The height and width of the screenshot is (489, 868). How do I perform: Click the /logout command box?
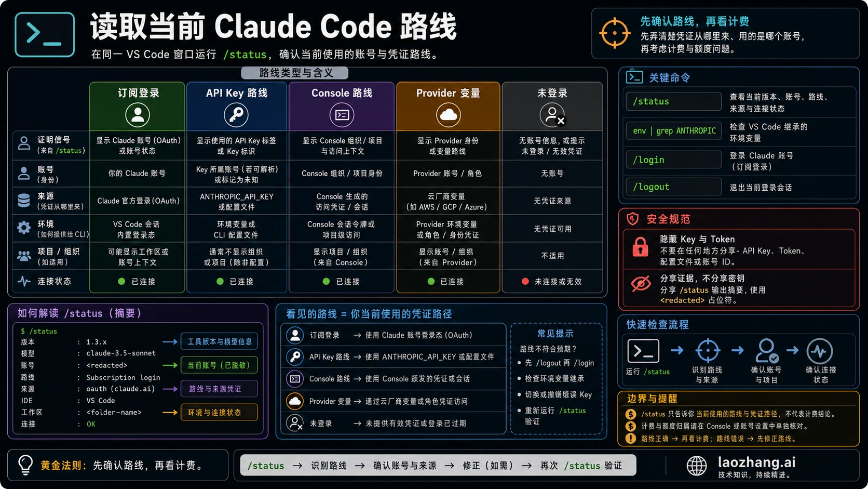[673, 187]
